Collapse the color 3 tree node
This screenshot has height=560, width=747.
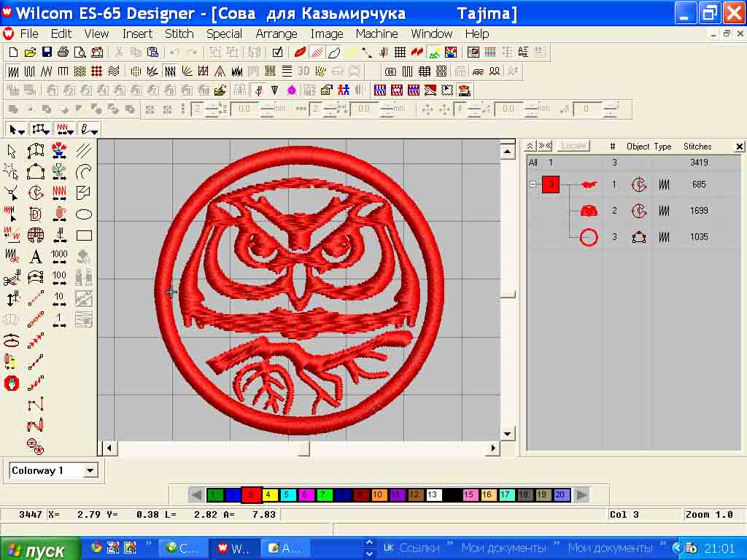(x=533, y=185)
